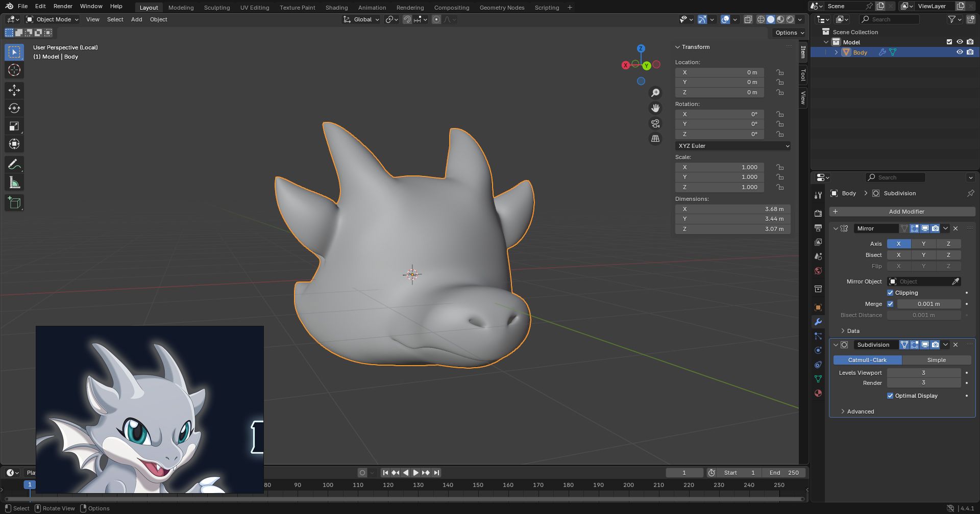This screenshot has height=514, width=980.
Task: Click the Add Modifier button
Action: 902,212
